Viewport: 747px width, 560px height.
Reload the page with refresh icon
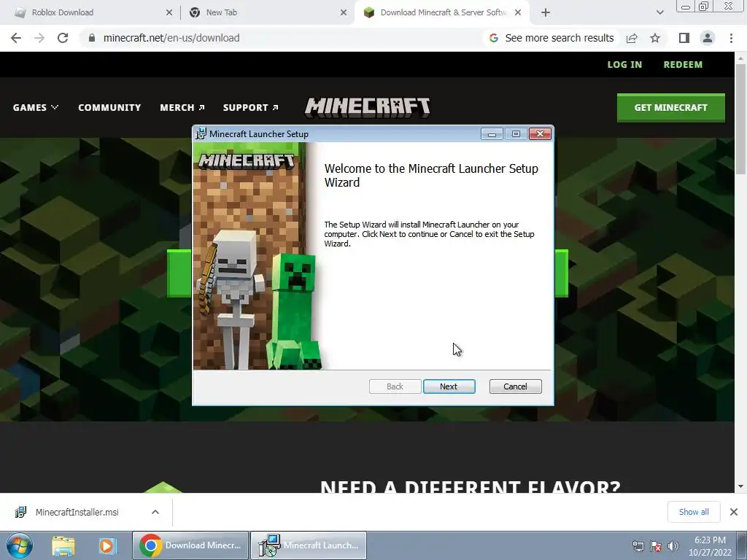pos(63,38)
